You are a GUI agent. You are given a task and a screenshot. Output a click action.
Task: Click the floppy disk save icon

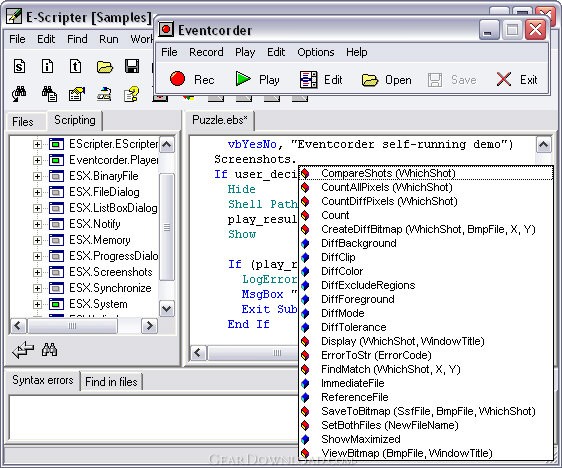click(132, 67)
